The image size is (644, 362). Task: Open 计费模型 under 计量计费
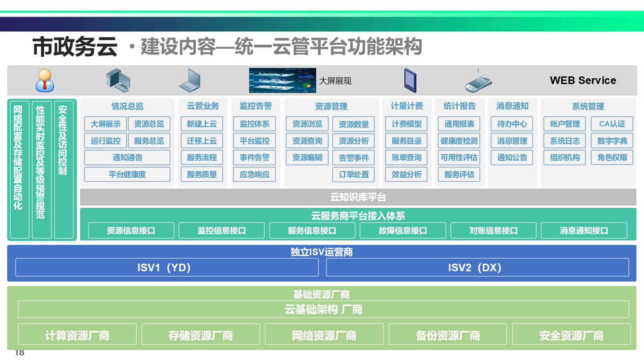click(x=407, y=124)
